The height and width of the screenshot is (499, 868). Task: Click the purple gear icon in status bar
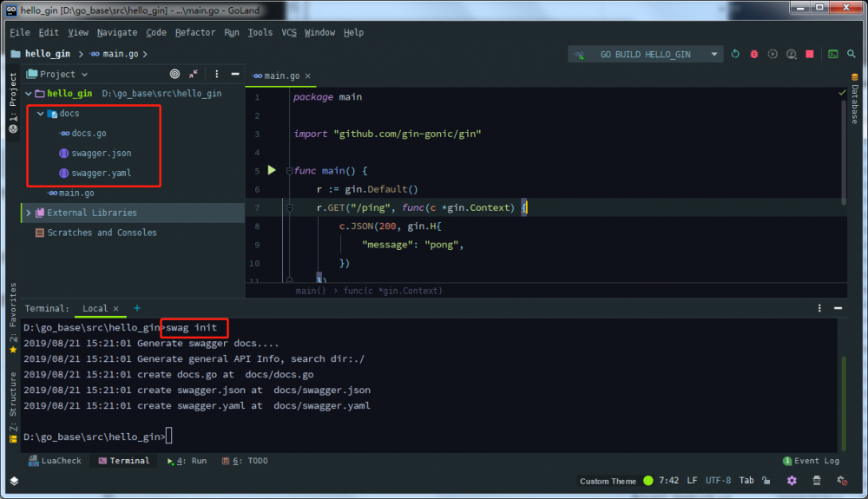792,480
